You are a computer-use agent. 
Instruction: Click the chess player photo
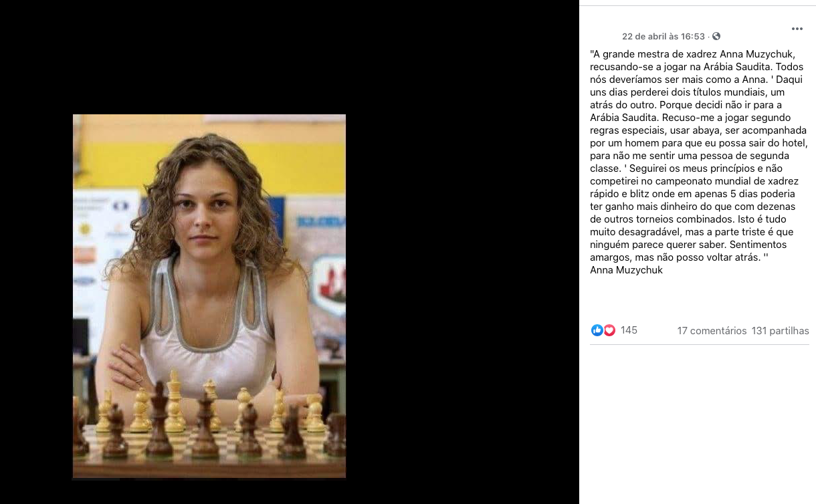[209, 296]
